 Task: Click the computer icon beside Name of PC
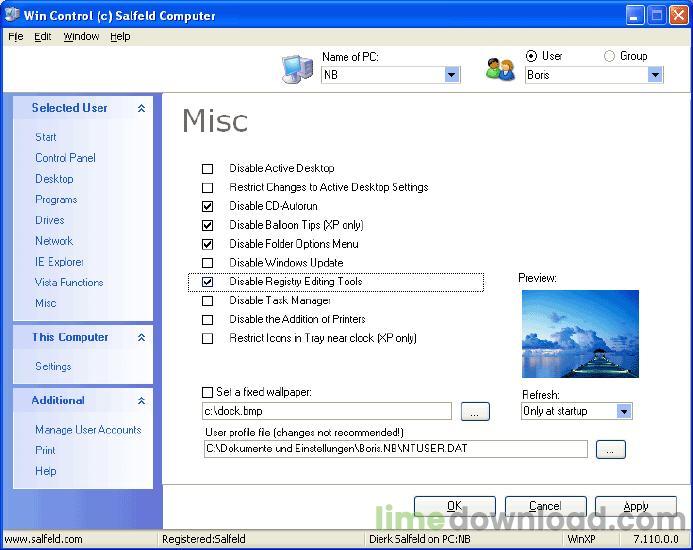pyautogui.click(x=297, y=69)
